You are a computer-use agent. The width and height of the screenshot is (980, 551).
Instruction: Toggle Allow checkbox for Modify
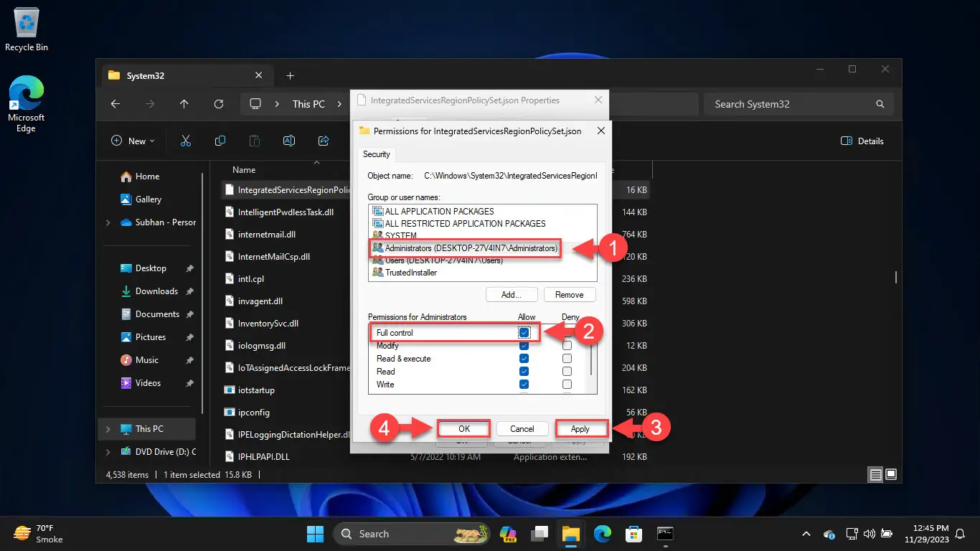click(x=524, y=346)
